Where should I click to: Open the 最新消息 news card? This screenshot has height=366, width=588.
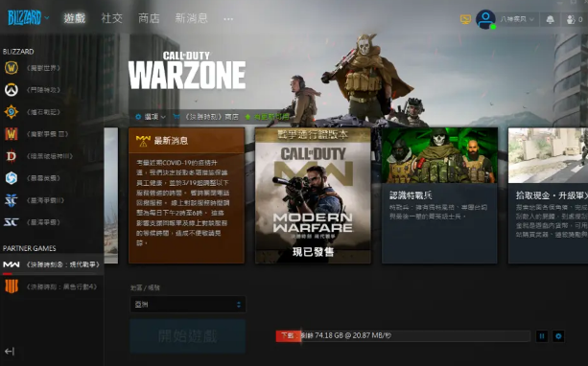[x=187, y=195]
